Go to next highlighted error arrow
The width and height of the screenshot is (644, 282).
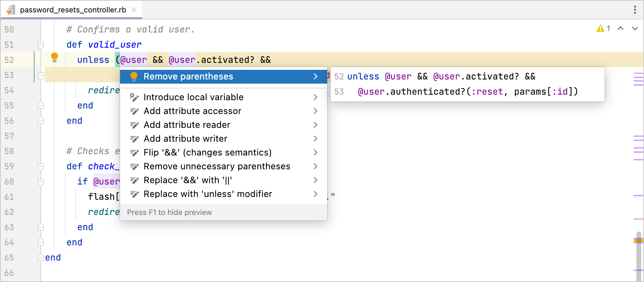635,29
